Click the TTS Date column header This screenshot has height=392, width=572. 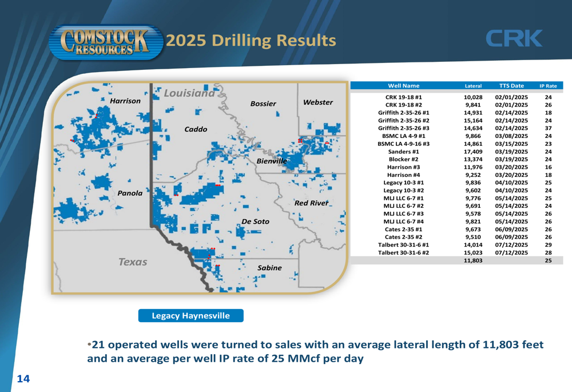[x=511, y=86]
